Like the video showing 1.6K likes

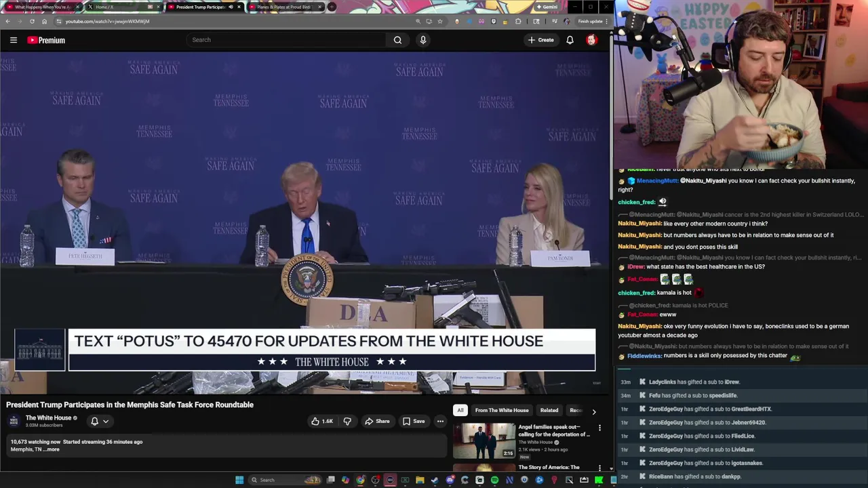[322, 421]
